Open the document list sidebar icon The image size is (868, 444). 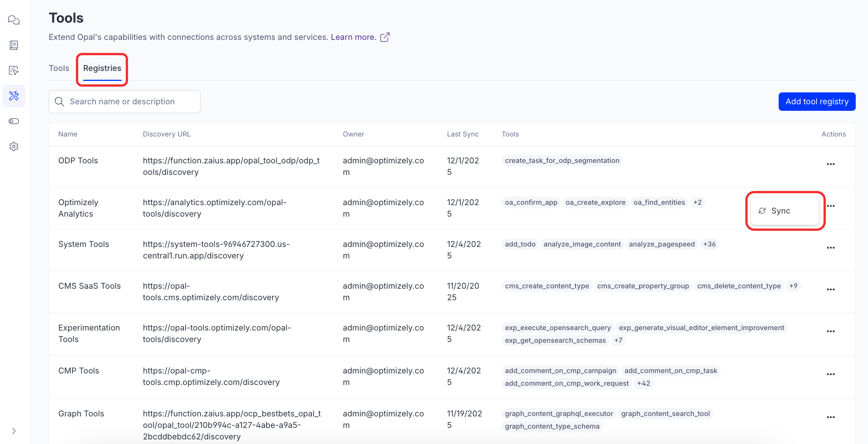pyautogui.click(x=14, y=45)
